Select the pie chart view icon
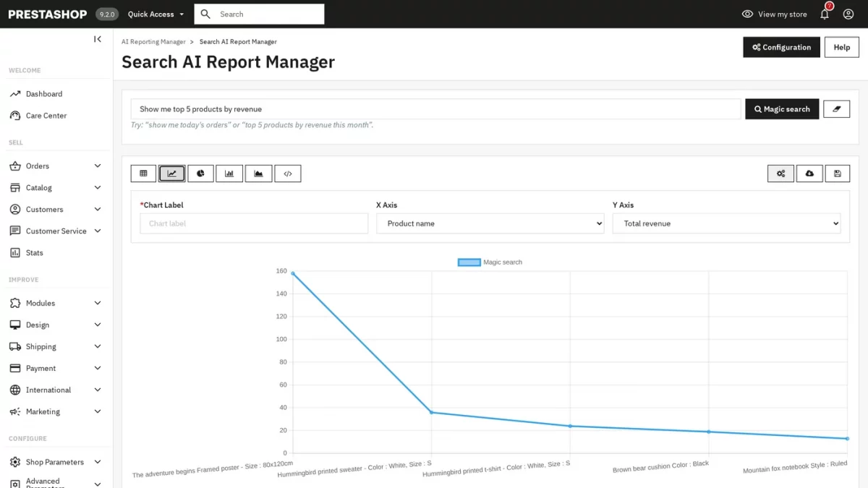Viewport: 868px width, 488px height. (x=200, y=174)
